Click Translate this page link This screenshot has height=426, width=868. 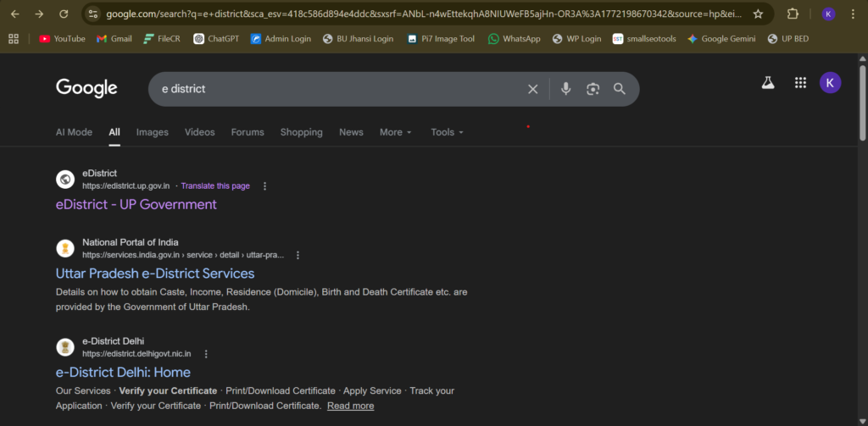tap(215, 186)
